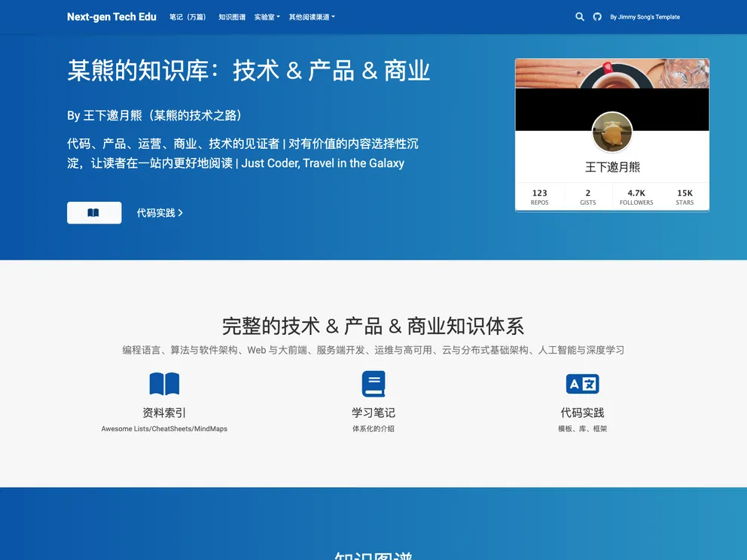
Task: Open the 笔记（万篇）menu item
Action: point(187,17)
